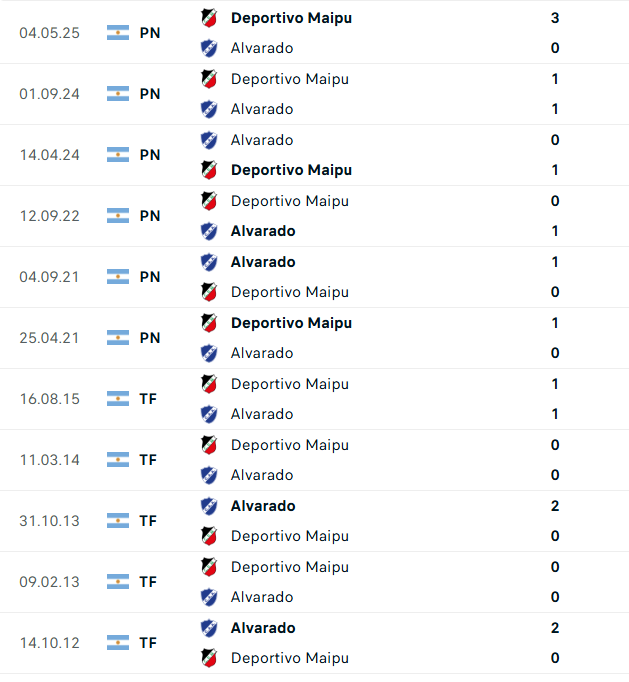Select TF league label for 11.03.14 match
Screen dimensions: 629x682
tap(148, 460)
